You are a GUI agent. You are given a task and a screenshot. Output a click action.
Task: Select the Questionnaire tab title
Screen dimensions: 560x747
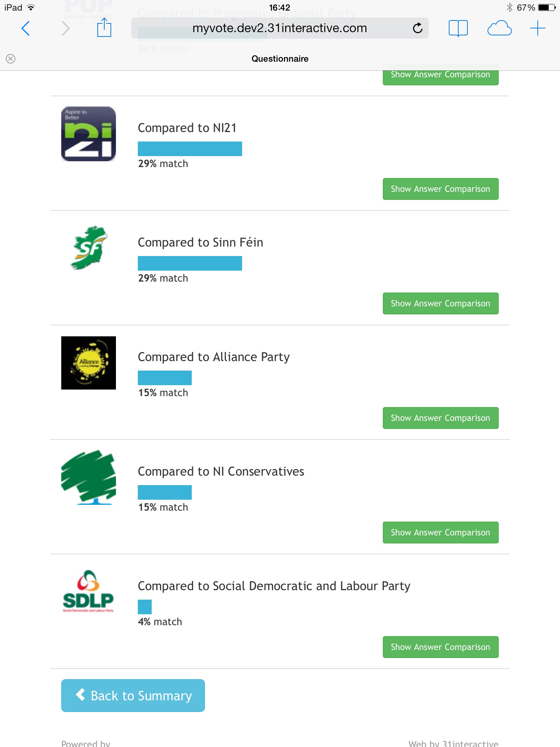[280, 59]
